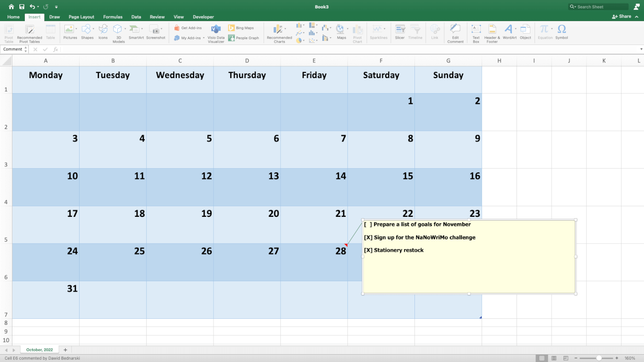Take a Screenshot with the ribbon tool
The height and width of the screenshot is (362, 644).
(x=156, y=32)
